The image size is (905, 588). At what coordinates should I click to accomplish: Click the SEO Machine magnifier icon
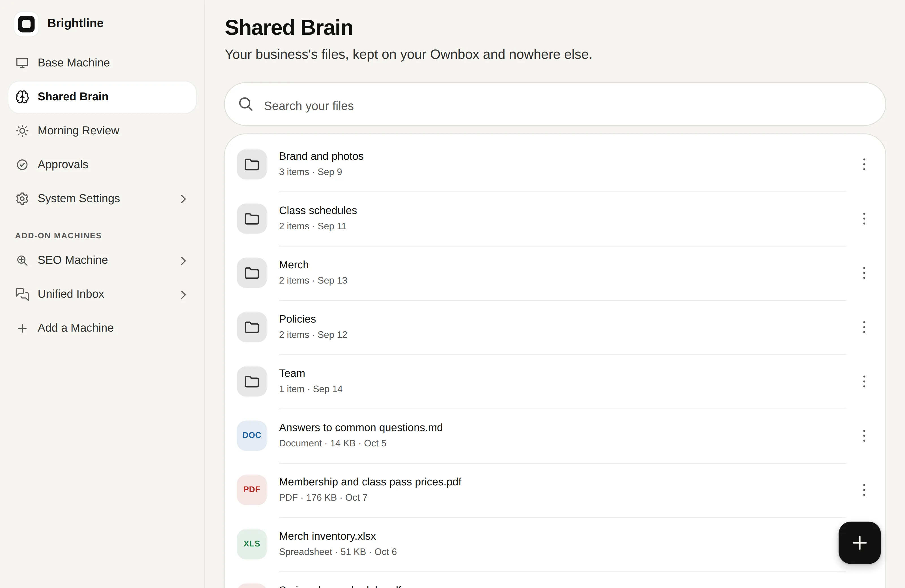coord(22,260)
